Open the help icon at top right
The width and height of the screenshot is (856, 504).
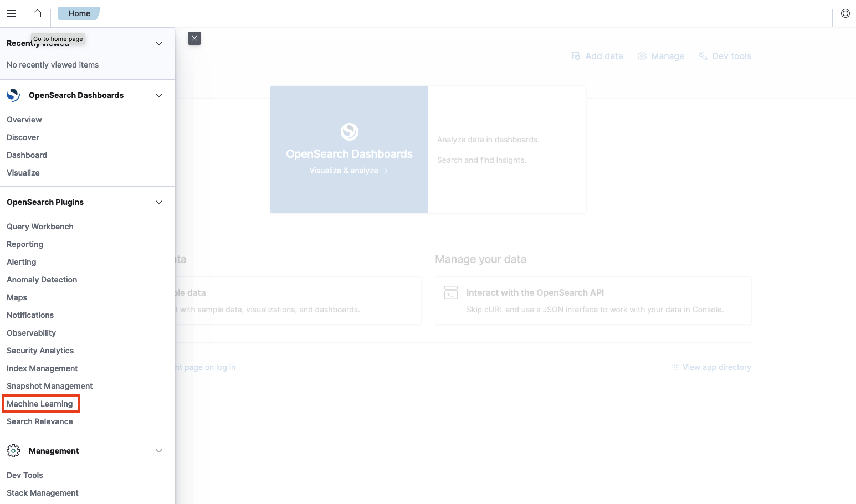[845, 13]
